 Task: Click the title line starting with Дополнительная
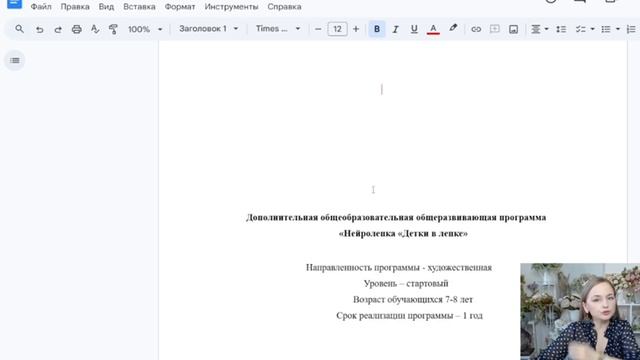point(396,218)
